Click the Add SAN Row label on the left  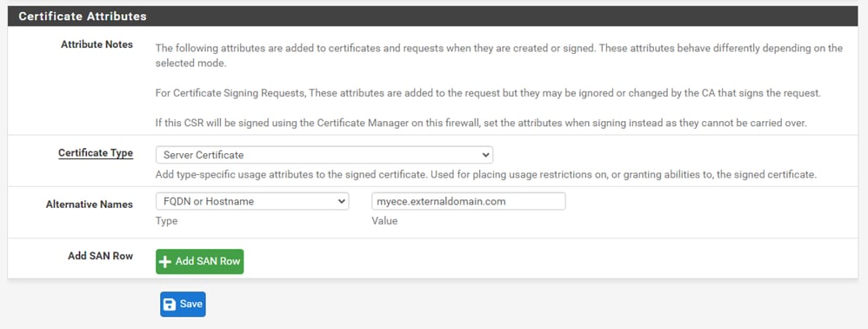point(101,256)
